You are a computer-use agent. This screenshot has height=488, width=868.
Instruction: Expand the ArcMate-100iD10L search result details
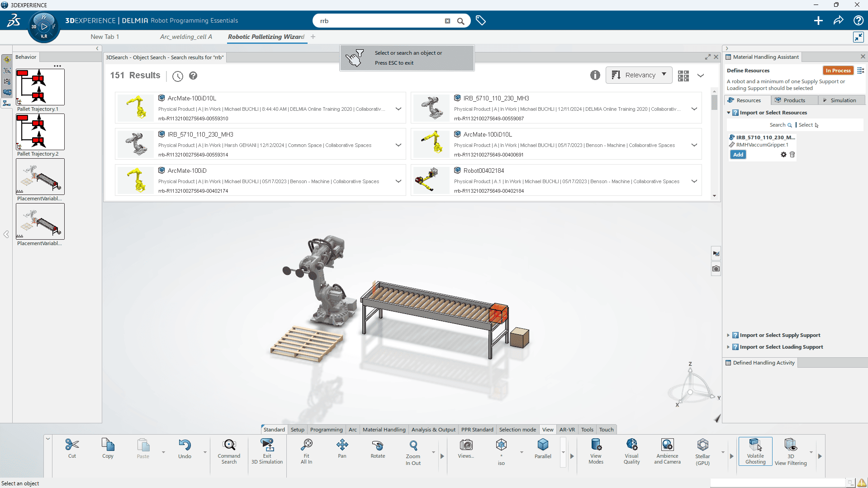click(x=398, y=109)
